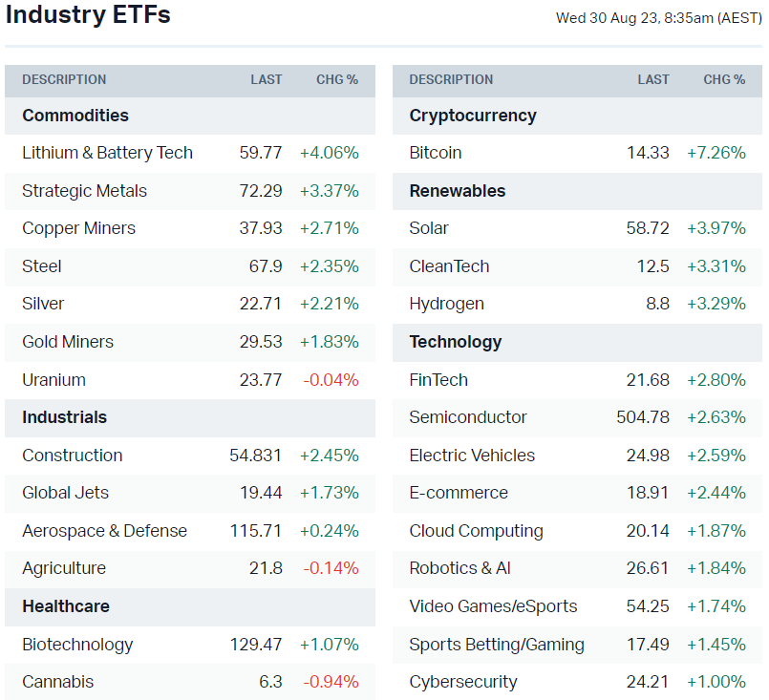
Task: Sort by CHG % in the right table
Action: pos(724,80)
